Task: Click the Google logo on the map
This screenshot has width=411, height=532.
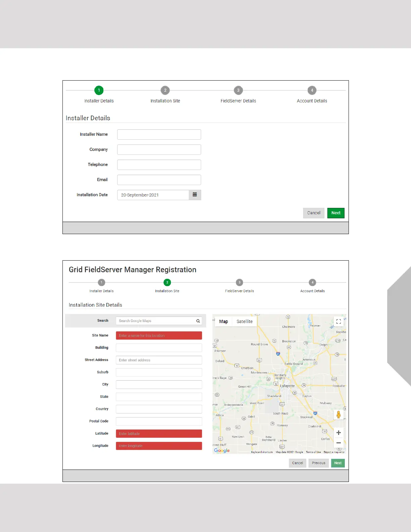Action: point(222,450)
